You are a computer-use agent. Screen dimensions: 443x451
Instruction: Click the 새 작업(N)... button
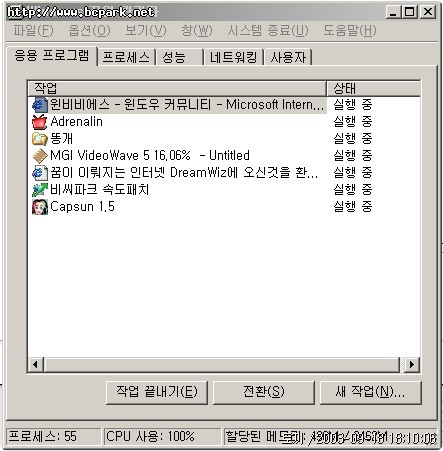pyautogui.click(x=371, y=392)
